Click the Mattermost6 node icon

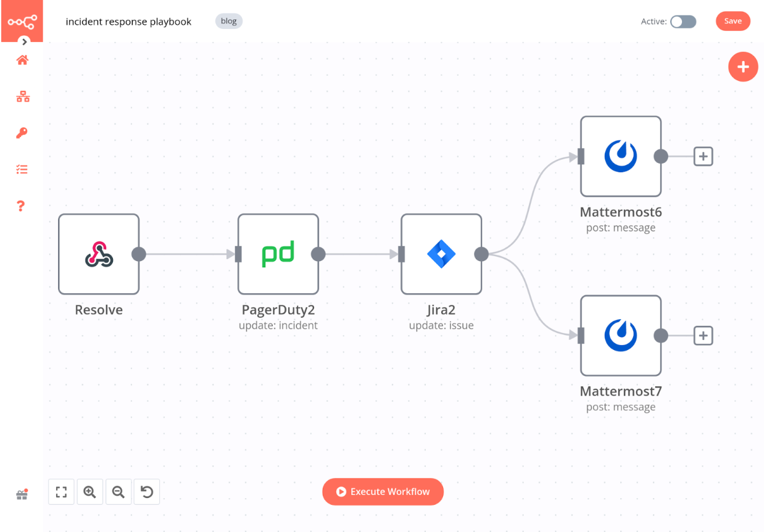pos(620,156)
